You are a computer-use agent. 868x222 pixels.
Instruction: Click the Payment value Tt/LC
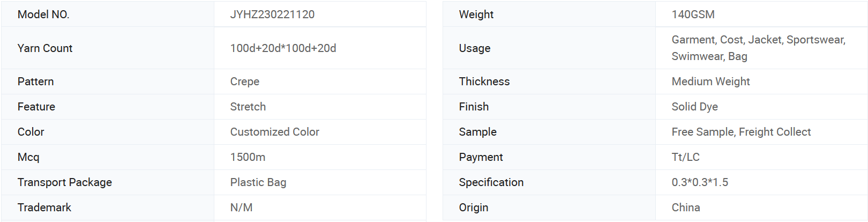685,157
